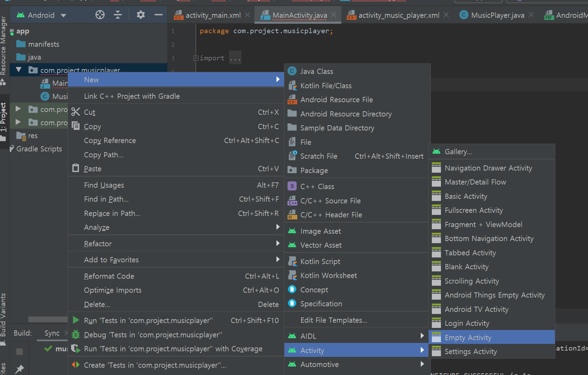Image resolution: width=588 pixels, height=375 pixels.
Task: Click the Java Class icon
Action: 292,71
